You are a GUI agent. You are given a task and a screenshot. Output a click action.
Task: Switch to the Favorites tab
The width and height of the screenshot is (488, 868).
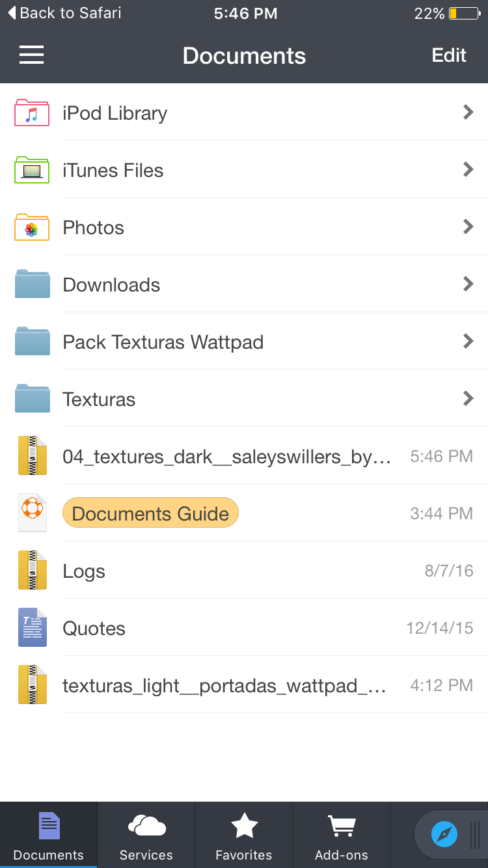point(244,835)
